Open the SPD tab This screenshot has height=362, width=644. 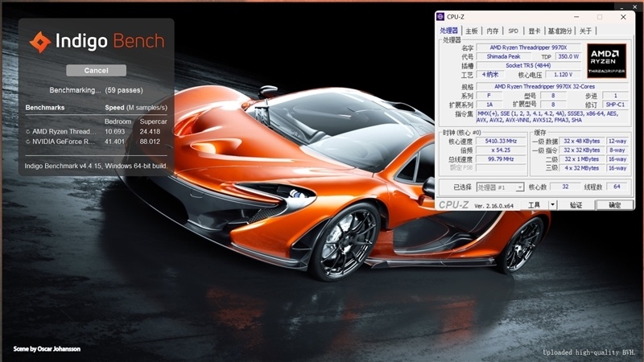click(x=513, y=31)
